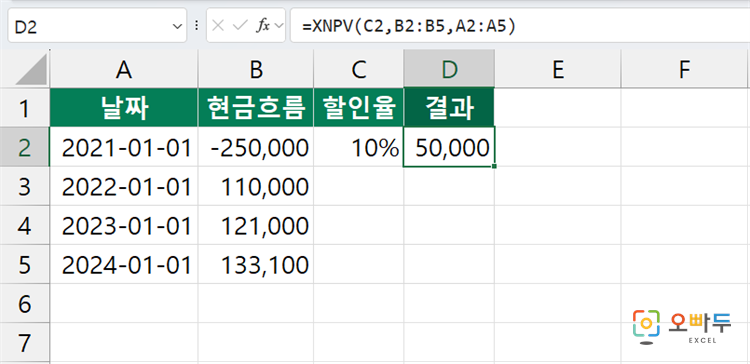The width and height of the screenshot is (750, 364).
Task: Select empty cell D5
Action: pyautogui.click(x=449, y=265)
